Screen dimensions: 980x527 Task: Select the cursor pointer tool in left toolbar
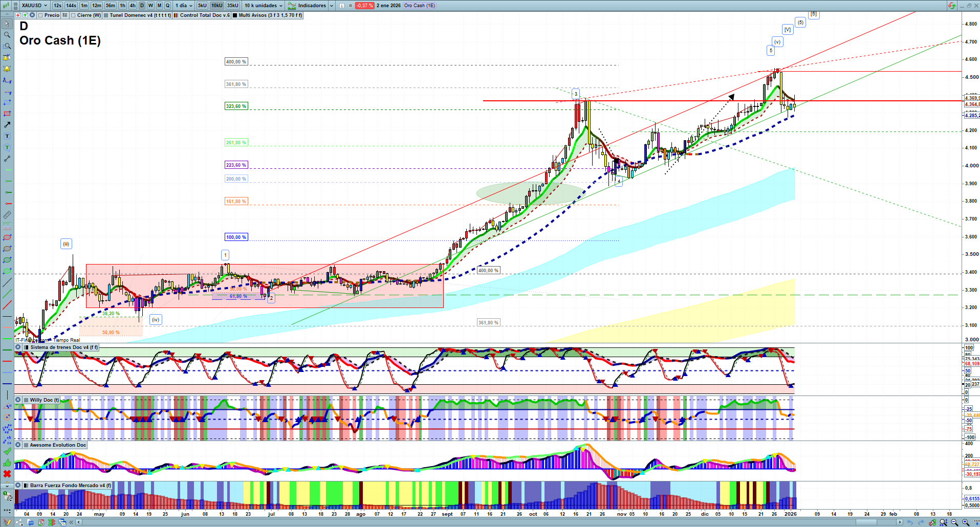7,24
